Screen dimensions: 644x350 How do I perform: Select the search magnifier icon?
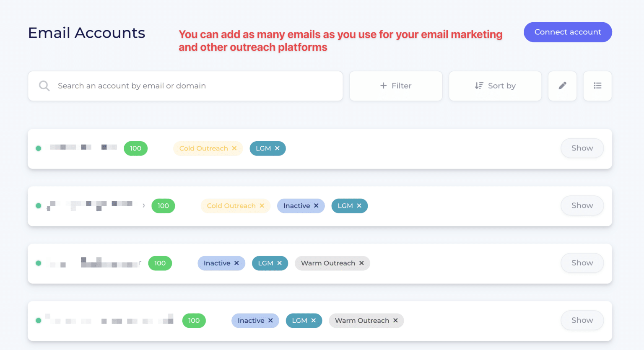[x=44, y=86]
